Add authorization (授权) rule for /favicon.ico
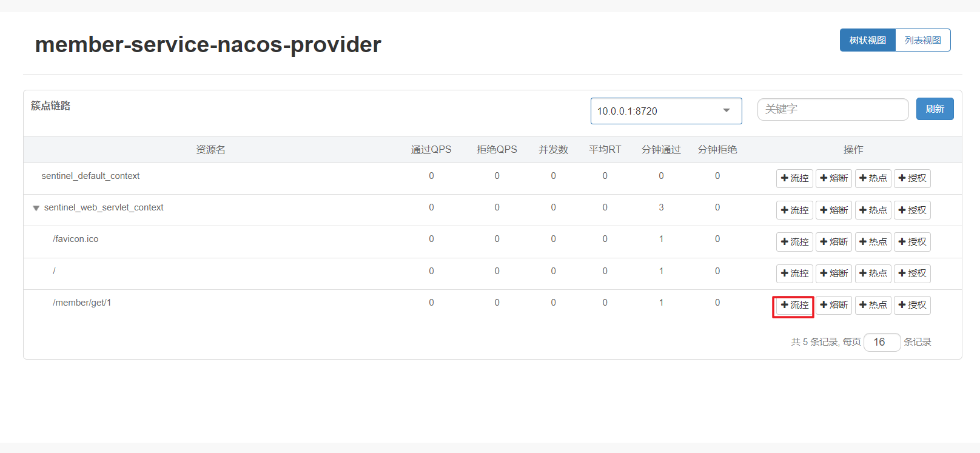Viewport: 980px width, 453px height. tap(912, 242)
